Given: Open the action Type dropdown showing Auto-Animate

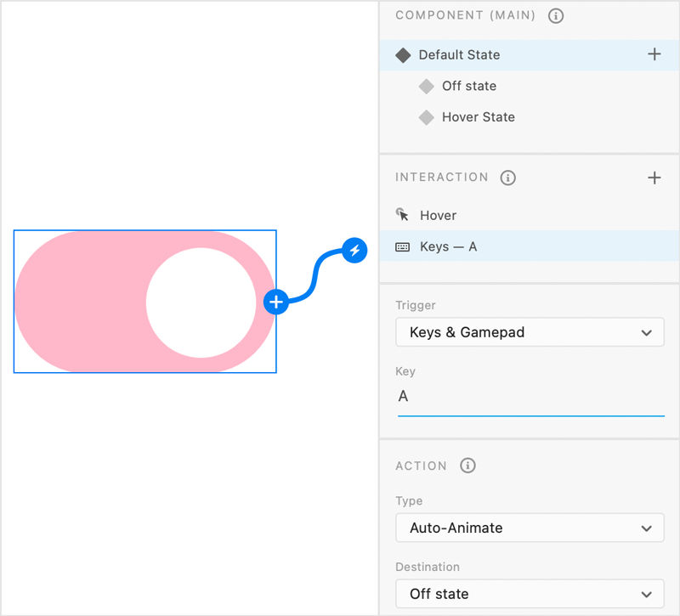Looking at the screenshot, I should (x=530, y=528).
